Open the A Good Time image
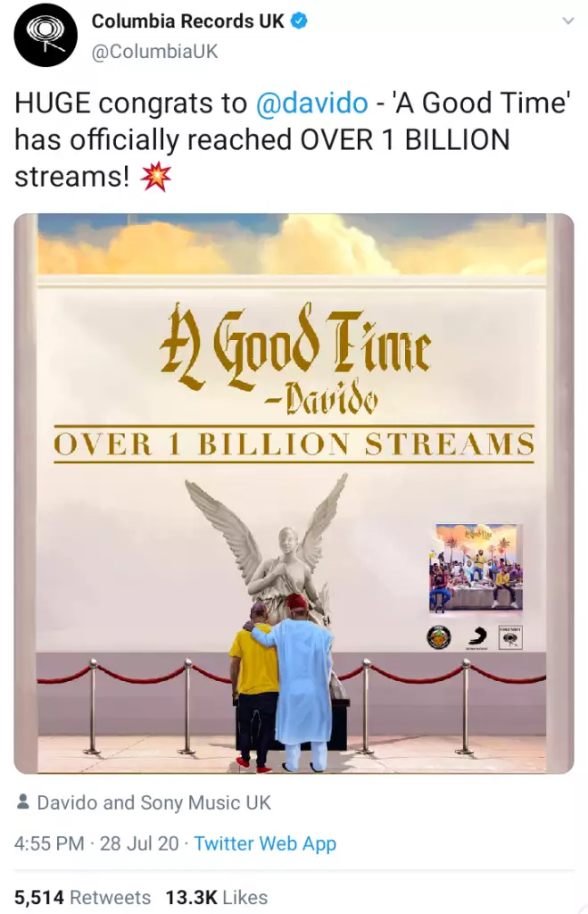The width and height of the screenshot is (588, 914). (294, 494)
